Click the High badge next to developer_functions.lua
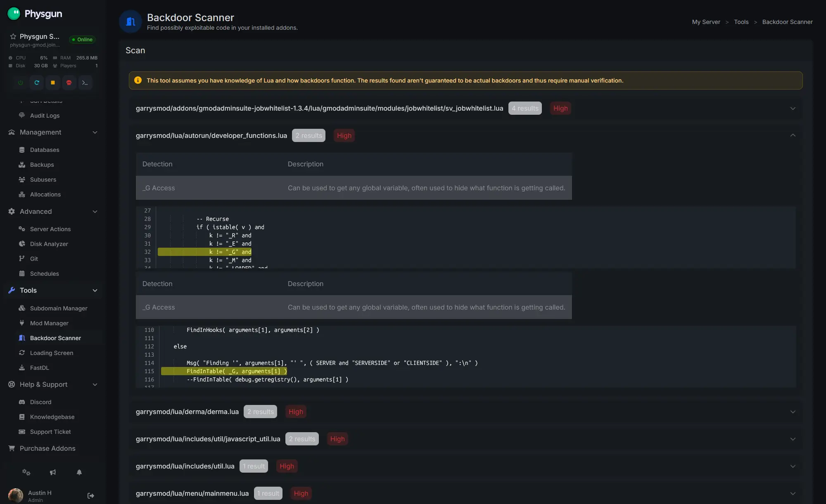This screenshot has width=826, height=504. click(x=344, y=135)
